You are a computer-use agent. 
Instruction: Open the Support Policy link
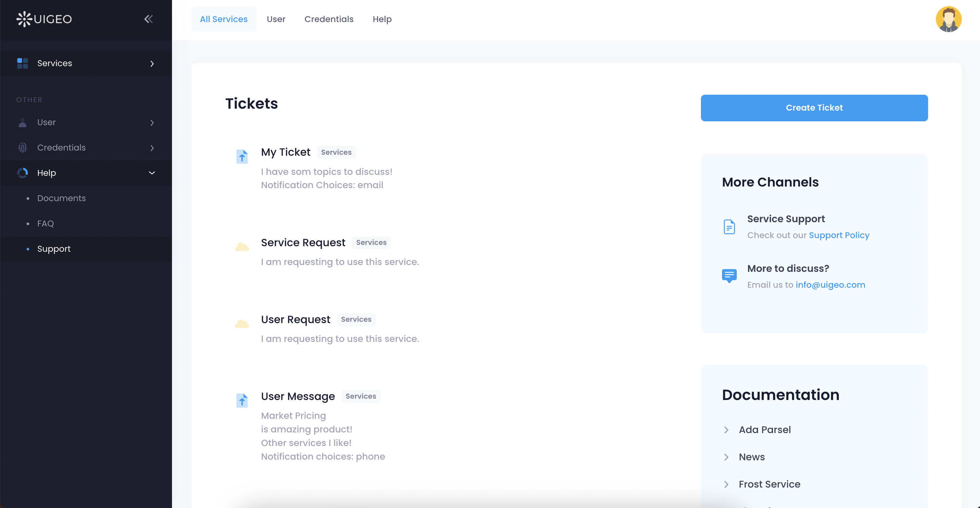(839, 235)
